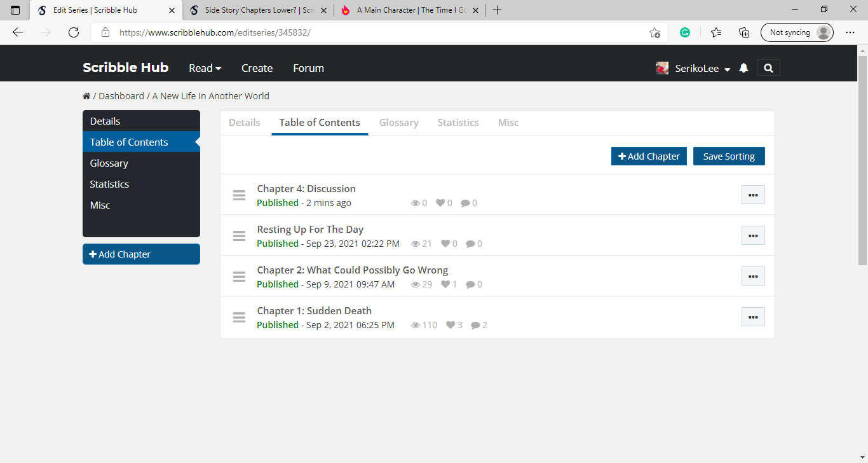The height and width of the screenshot is (463, 868).
Task: Expand the Read dropdown menu
Action: (205, 68)
